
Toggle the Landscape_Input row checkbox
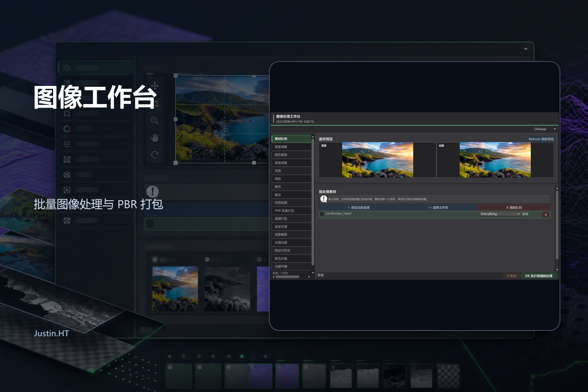(322, 214)
